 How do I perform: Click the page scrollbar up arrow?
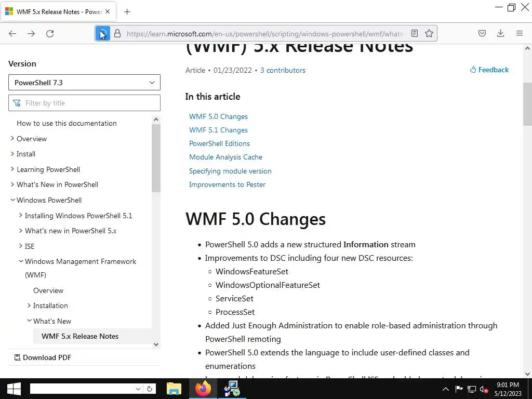pos(527,48)
